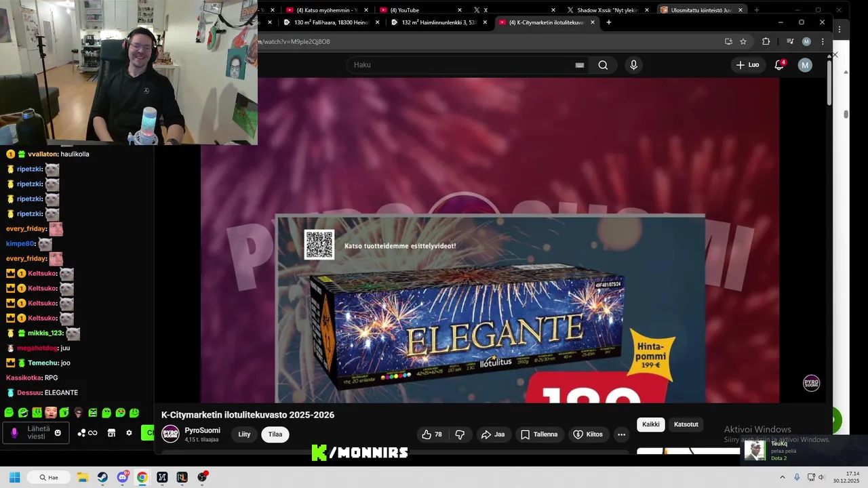Click the taskbar clock showing 17.14

pyautogui.click(x=847, y=477)
